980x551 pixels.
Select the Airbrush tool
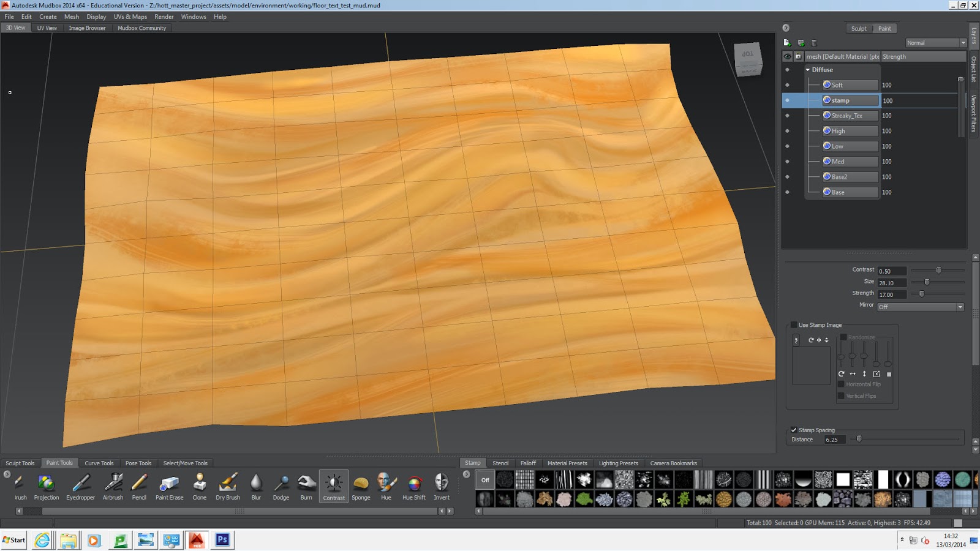tap(113, 487)
